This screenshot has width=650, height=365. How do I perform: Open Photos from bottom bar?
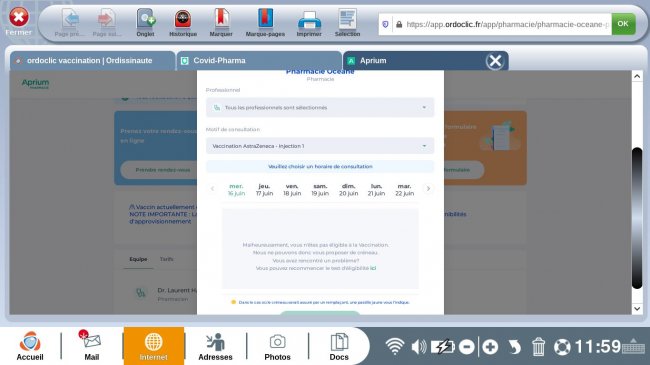point(277,346)
